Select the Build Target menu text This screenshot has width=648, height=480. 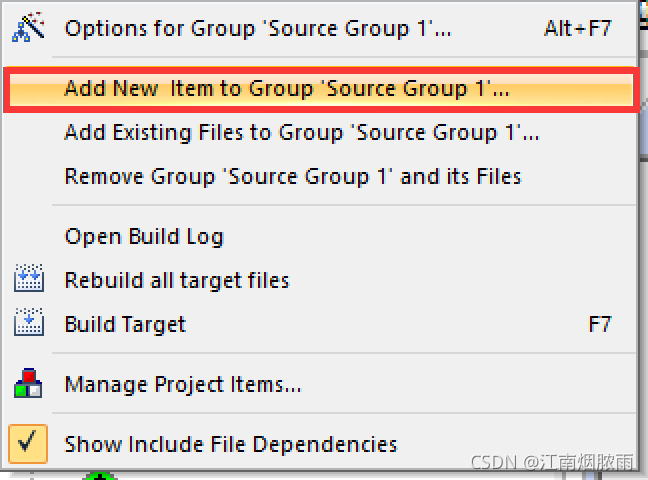pos(125,324)
